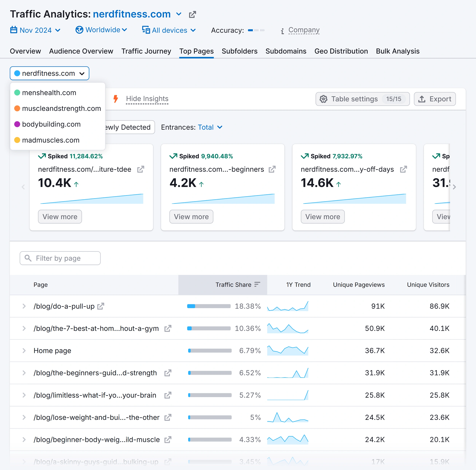Click View more on 10.4K card
Screen dimensions: 476x470
pyautogui.click(x=60, y=216)
